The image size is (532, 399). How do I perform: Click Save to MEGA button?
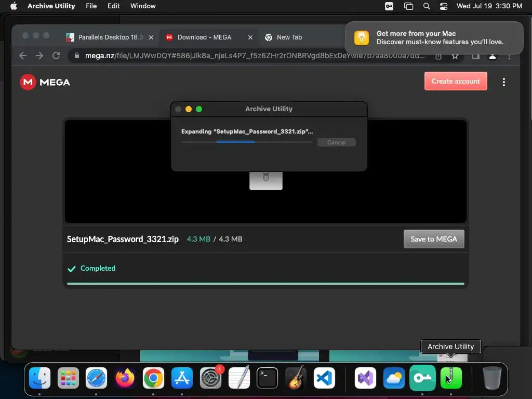[434, 239]
